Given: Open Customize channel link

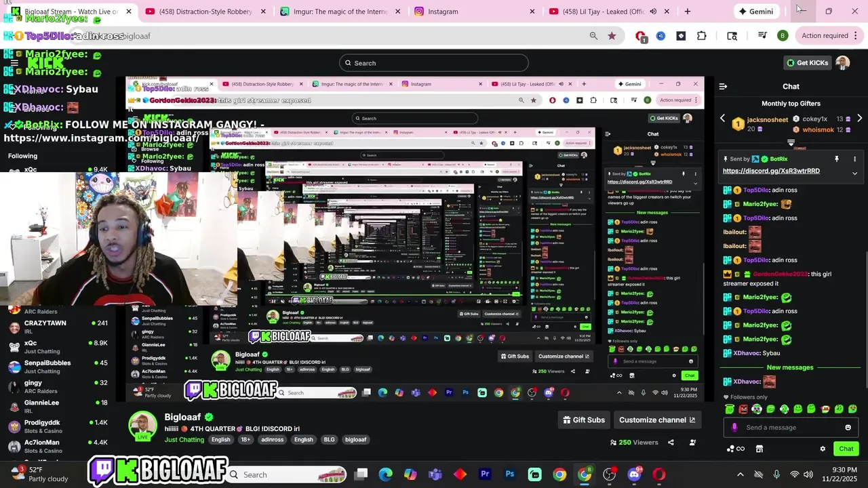Looking at the screenshot, I should point(657,420).
